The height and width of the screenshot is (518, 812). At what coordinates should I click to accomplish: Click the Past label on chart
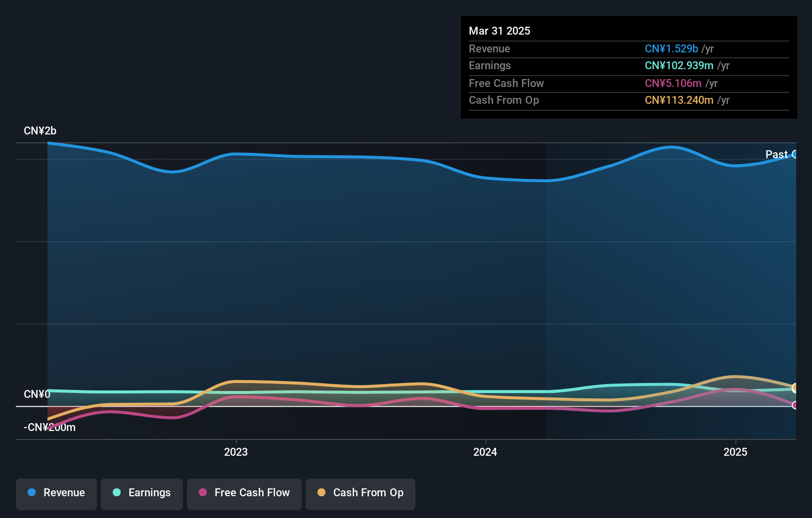pyautogui.click(x=776, y=154)
